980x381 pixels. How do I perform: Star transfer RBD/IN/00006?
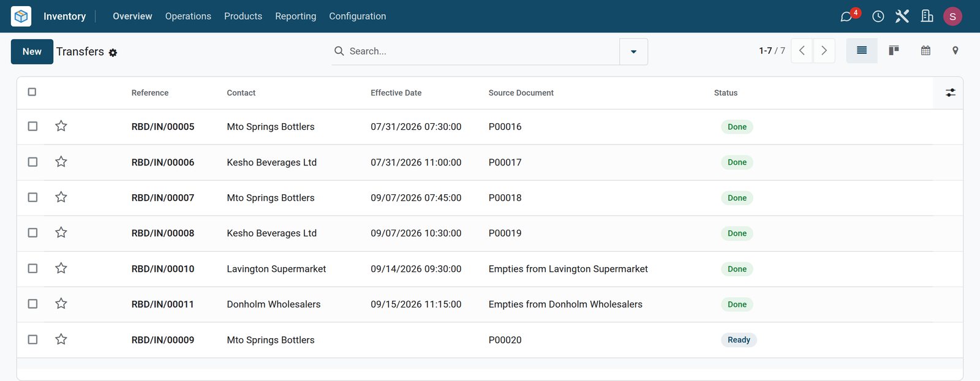point(61,162)
